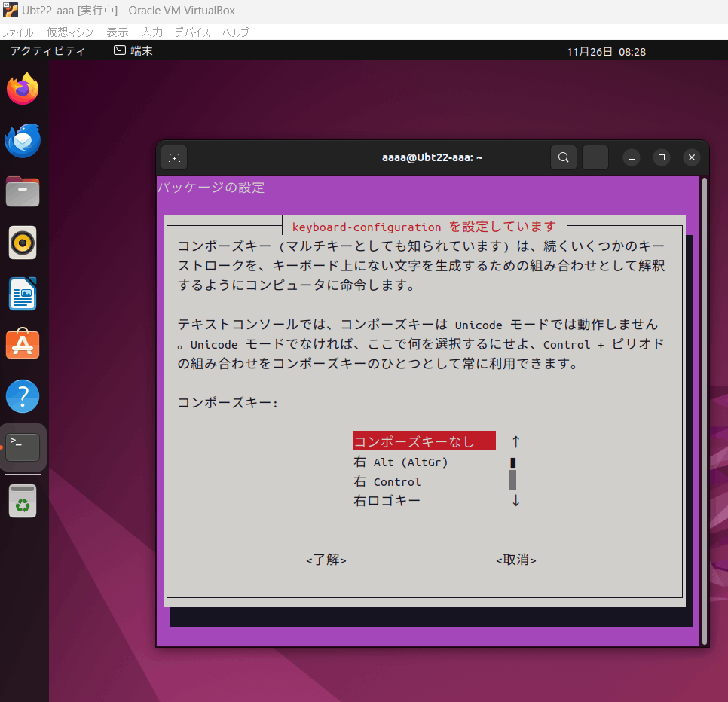The image size is (728, 702).
Task: Click the list scroll down arrow
Action: tap(515, 501)
